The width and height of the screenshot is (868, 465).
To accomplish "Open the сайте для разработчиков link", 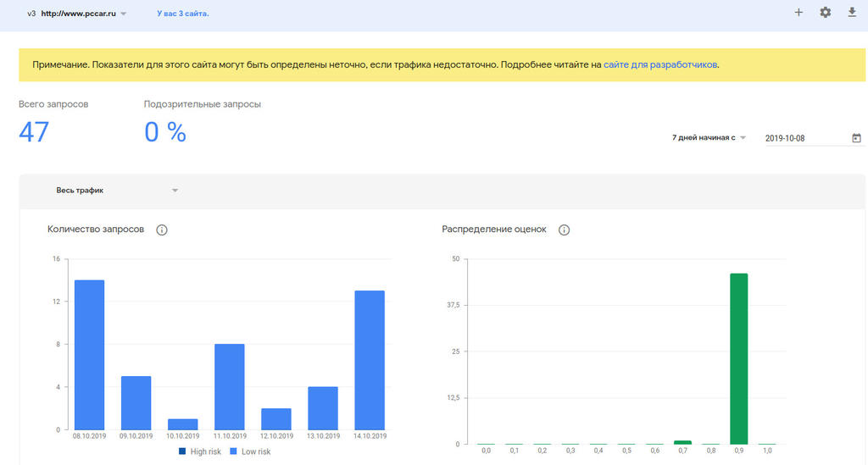I will (660, 64).
